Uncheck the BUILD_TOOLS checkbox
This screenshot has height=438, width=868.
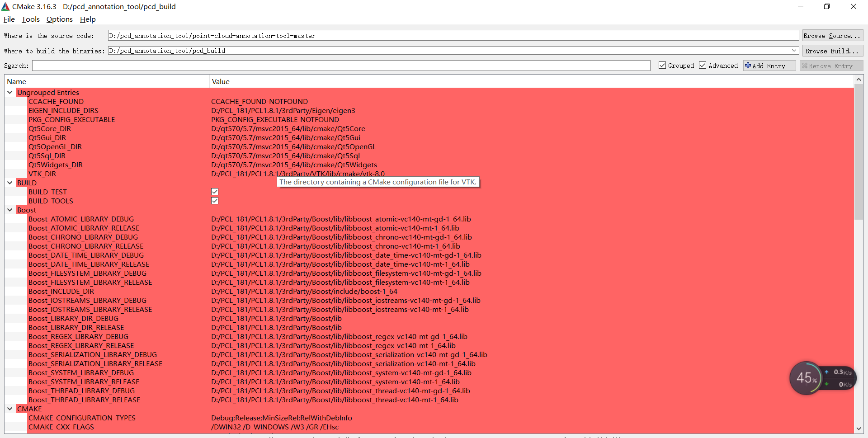click(215, 201)
